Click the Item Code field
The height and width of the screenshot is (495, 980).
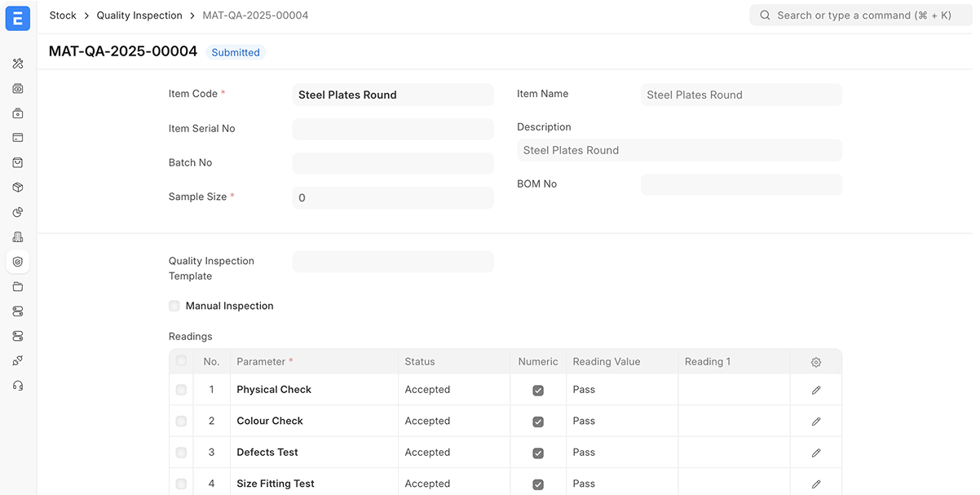[393, 95]
